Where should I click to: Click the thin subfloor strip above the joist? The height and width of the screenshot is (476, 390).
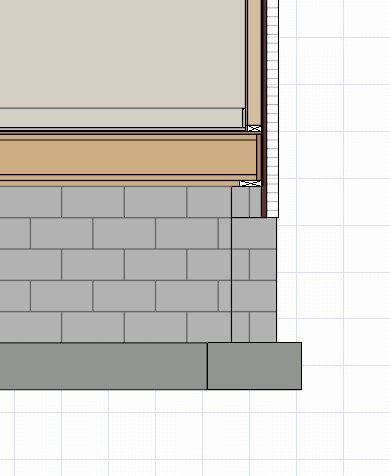click(x=128, y=132)
